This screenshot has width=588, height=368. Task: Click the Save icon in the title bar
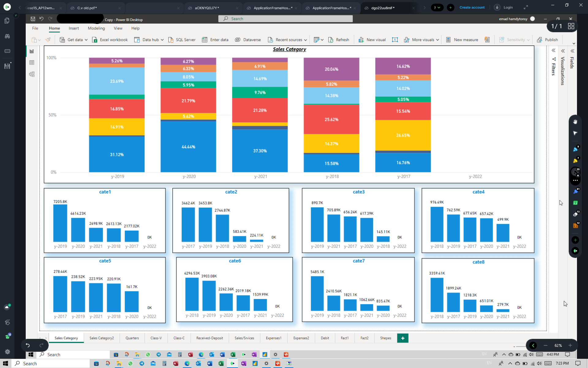33,19
